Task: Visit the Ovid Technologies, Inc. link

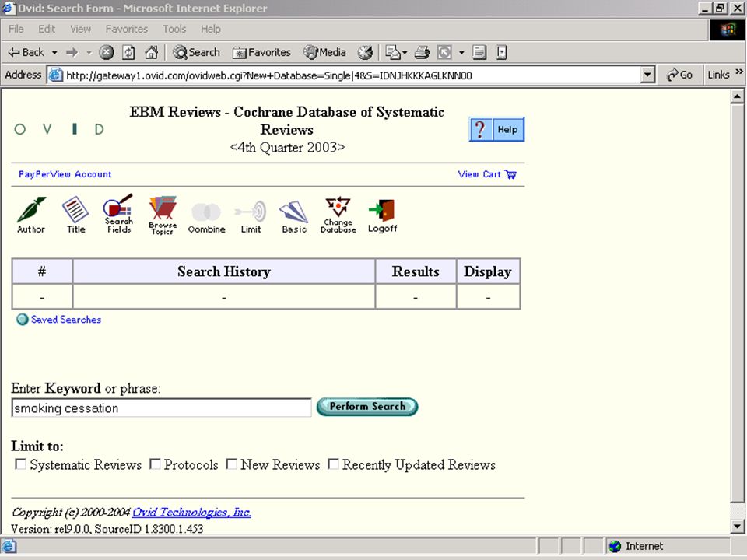Action: [191, 513]
